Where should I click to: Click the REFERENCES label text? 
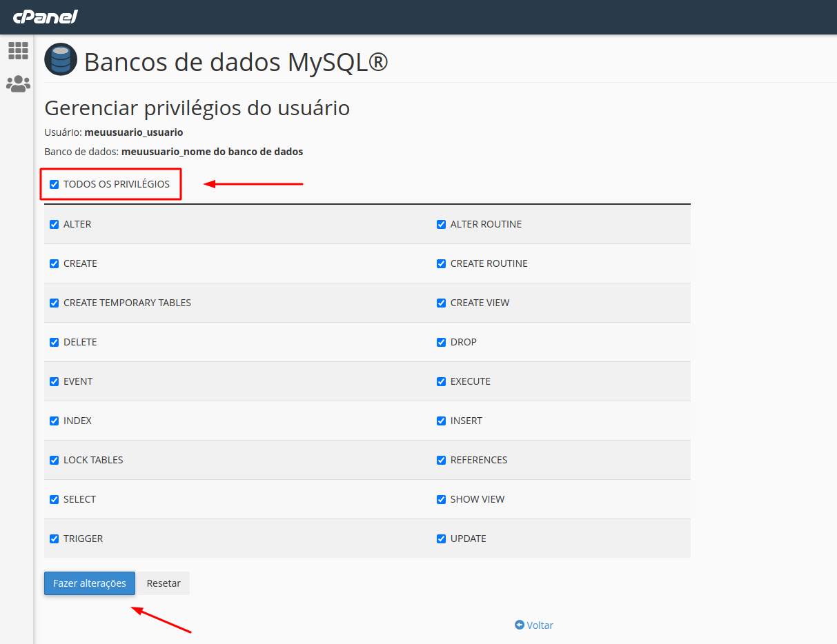[x=479, y=460]
